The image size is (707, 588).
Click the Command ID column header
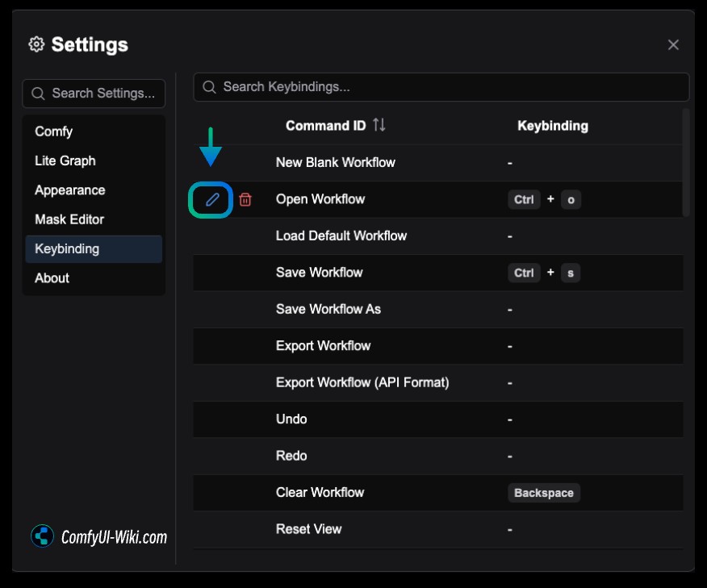coord(325,126)
